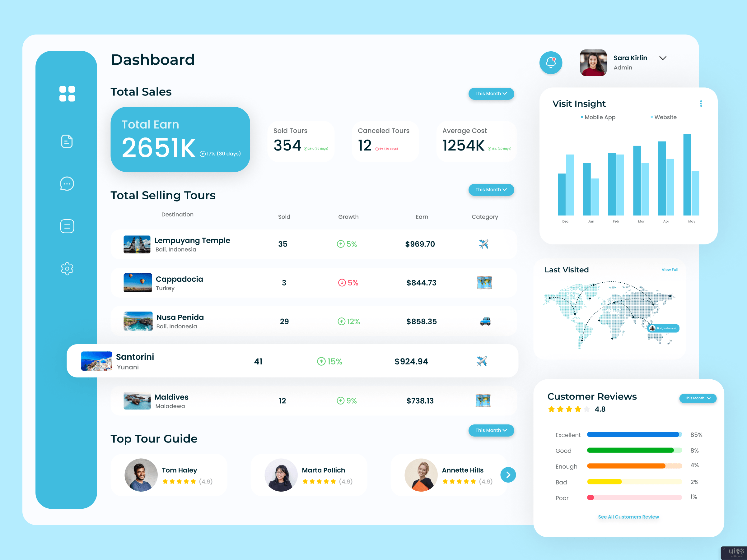Click the Visit Insight three-dot menu
This screenshot has width=747, height=560.
[701, 104]
